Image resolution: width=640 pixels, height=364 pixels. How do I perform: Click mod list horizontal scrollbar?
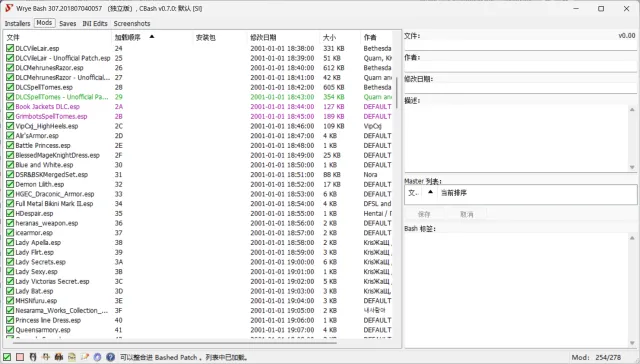(175, 343)
